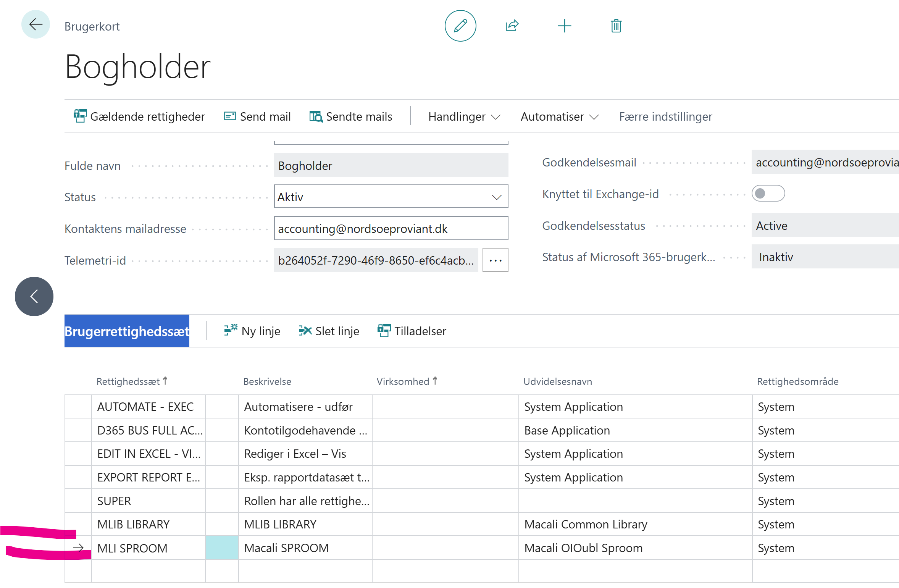Click the back arrow next to Brugerkort
Image resolution: width=899 pixels, height=588 pixels.
[x=36, y=25]
